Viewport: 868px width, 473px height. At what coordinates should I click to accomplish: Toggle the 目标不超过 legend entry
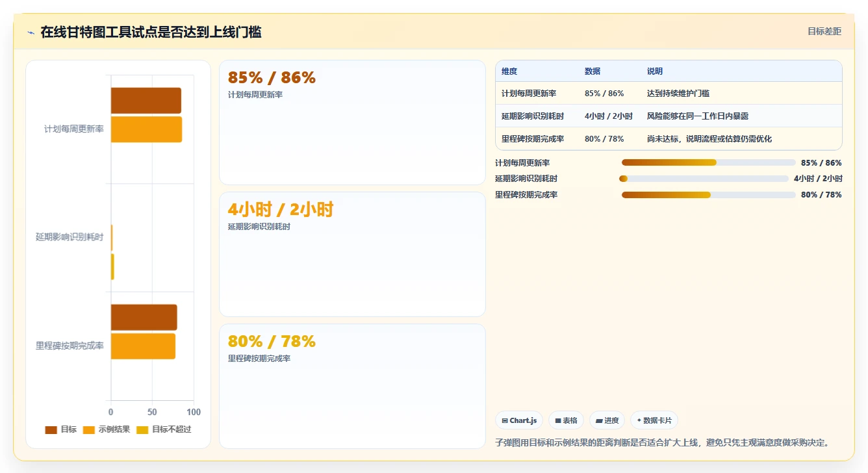[164, 429]
